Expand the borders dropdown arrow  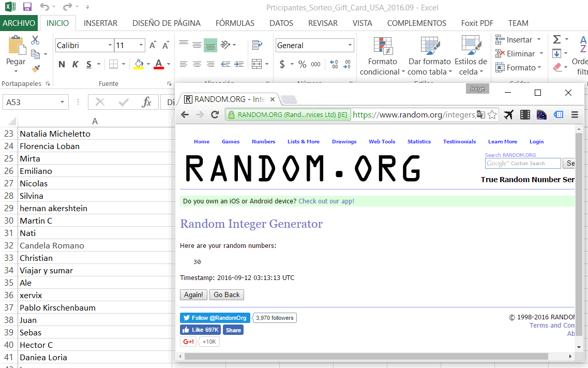click(x=124, y=65)
